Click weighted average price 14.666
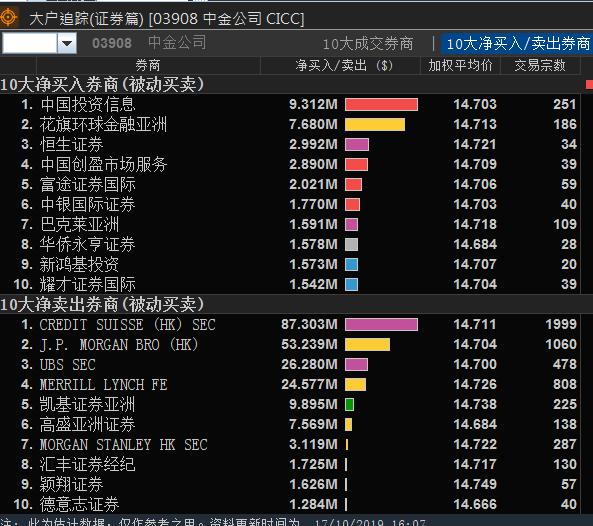The height and width of the screenshot is (526, 593). 475,504
